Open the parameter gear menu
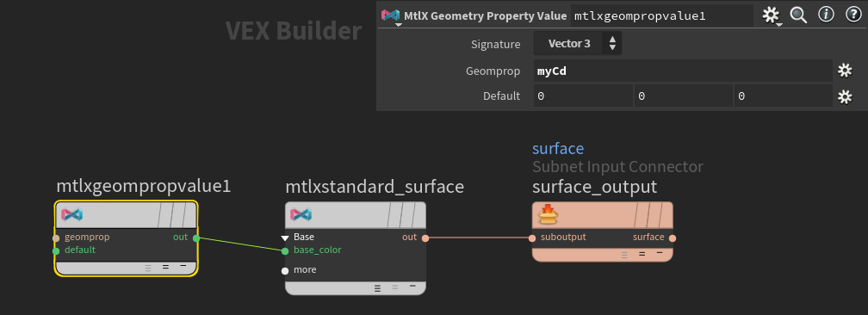 772,15
